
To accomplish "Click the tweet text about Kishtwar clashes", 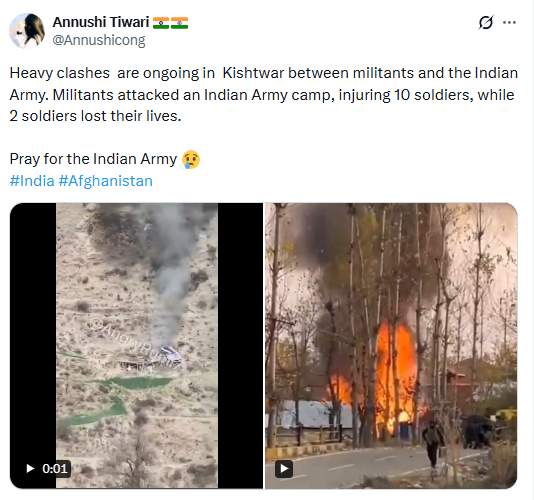I will 264,94.
